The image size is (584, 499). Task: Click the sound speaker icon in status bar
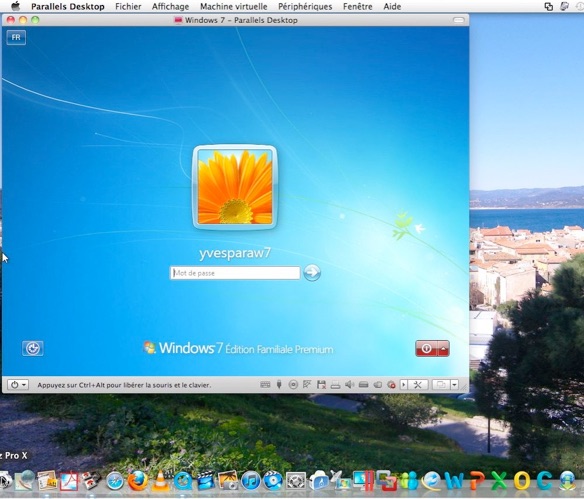(349, 385)
